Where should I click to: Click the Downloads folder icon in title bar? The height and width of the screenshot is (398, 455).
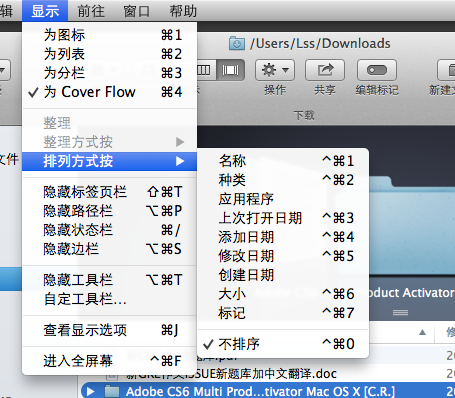(x=237, y=44)
